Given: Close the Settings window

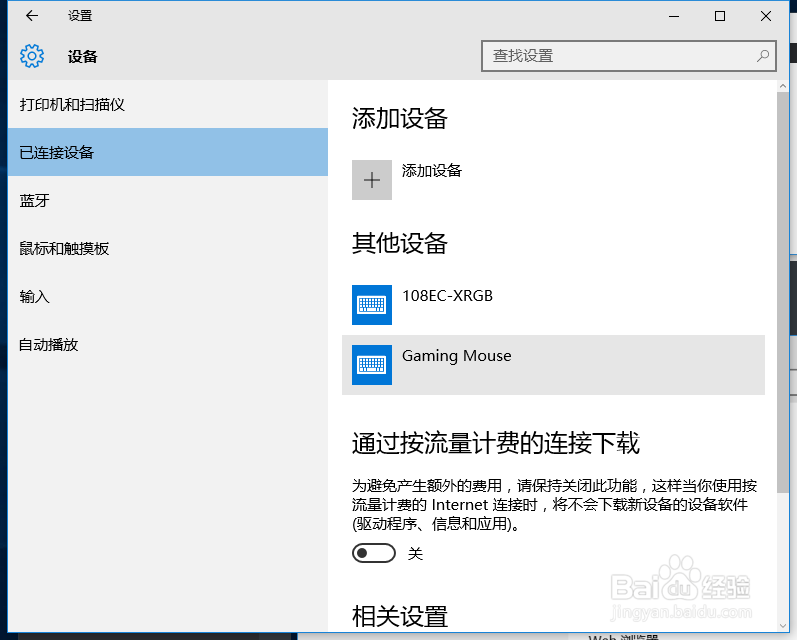Looking at the screenshot, I should click(765, 16).
